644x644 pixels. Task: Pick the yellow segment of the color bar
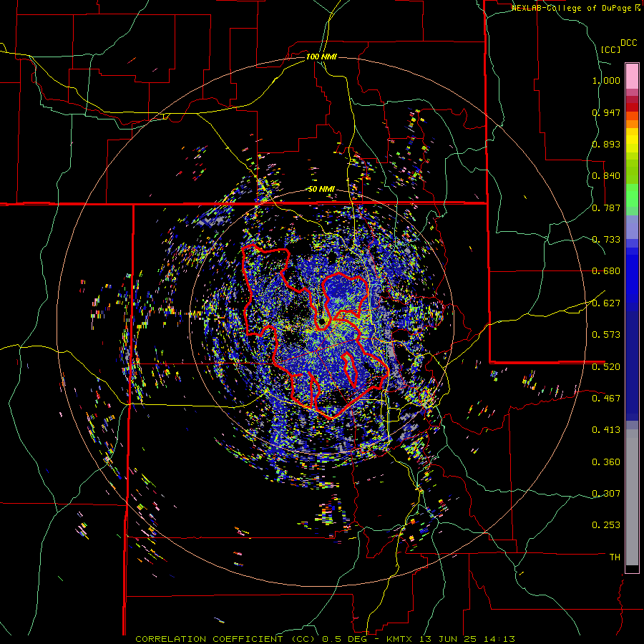pyautogui.click(x=632, y=140)
